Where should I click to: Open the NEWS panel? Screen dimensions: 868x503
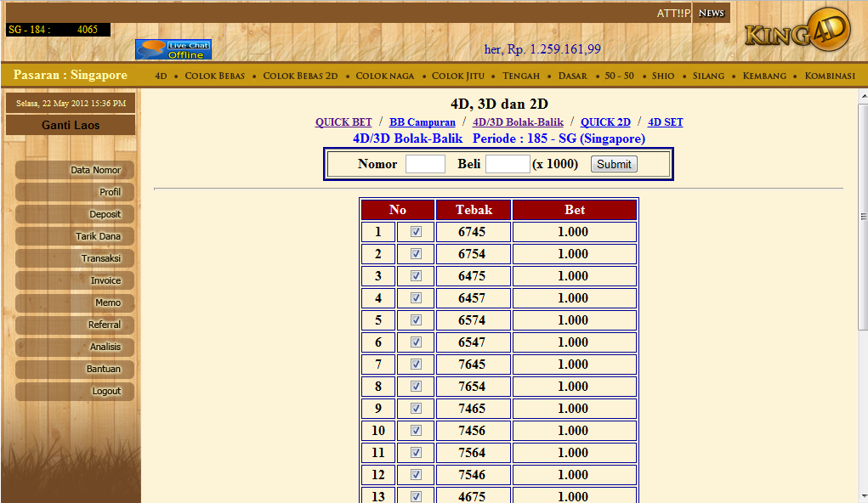(712, 12)
